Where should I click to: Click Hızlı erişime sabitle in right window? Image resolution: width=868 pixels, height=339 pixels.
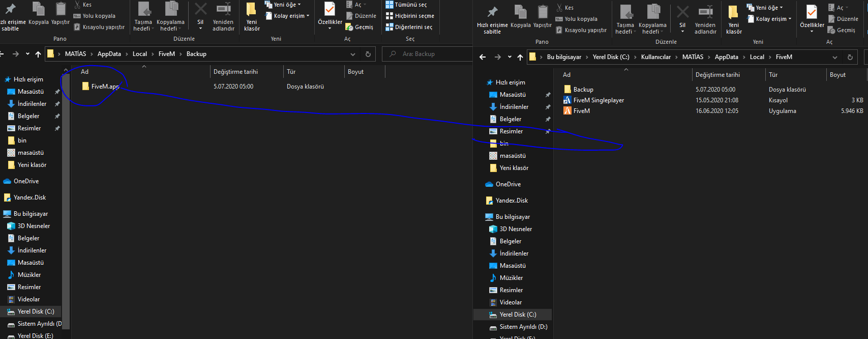tap(492, 20)
